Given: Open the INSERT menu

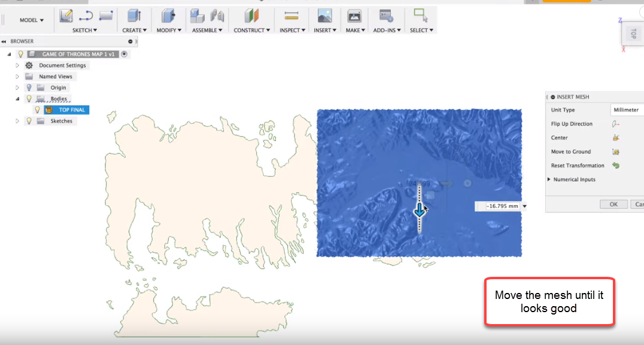Looking at the screenshot, I should [325, 30].
